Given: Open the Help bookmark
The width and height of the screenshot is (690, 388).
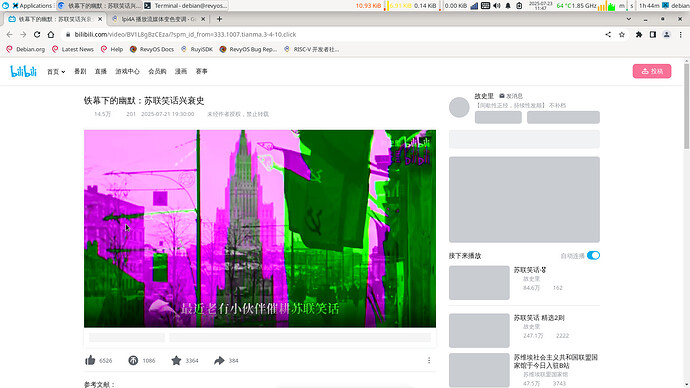Looking at the screenshot, I should coord(112,49).
